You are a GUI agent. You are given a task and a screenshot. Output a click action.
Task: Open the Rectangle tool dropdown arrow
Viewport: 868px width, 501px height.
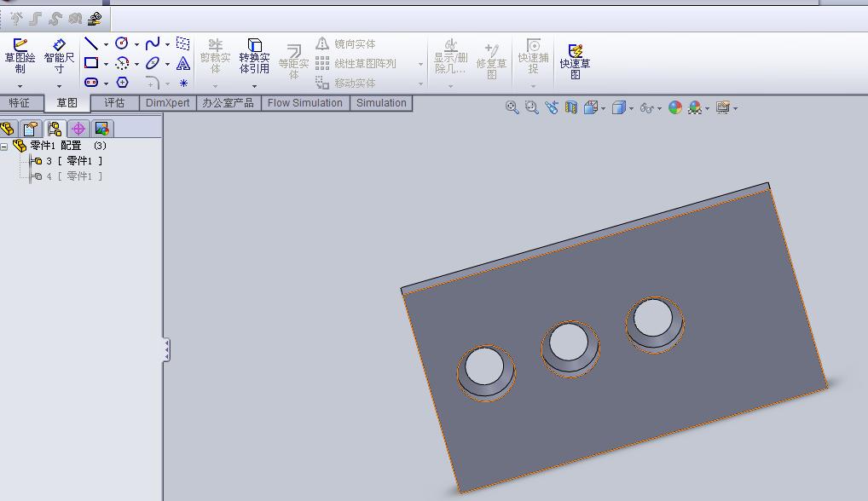(106, 64)
